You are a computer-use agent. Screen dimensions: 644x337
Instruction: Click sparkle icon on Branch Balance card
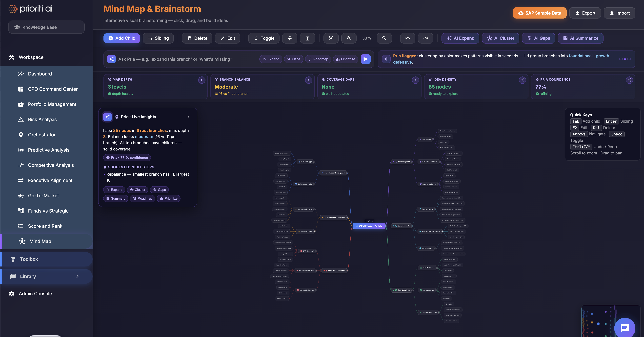(309, 80)
